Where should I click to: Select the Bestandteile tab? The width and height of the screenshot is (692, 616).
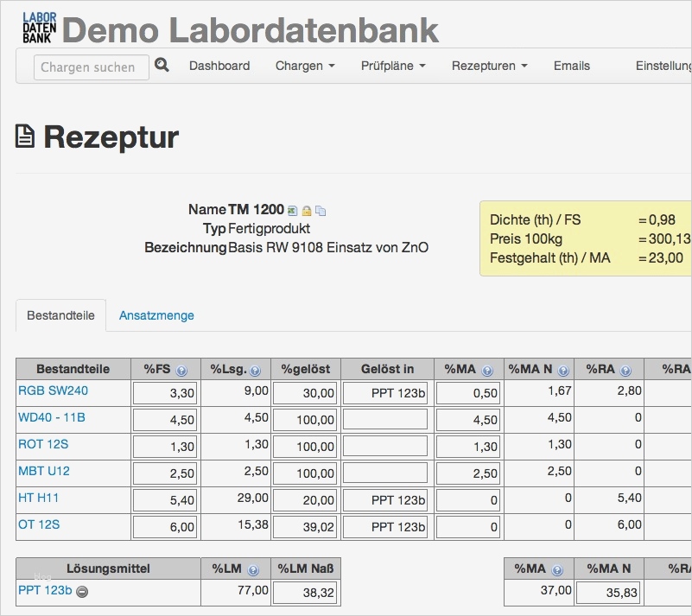[x=60, y=315]
